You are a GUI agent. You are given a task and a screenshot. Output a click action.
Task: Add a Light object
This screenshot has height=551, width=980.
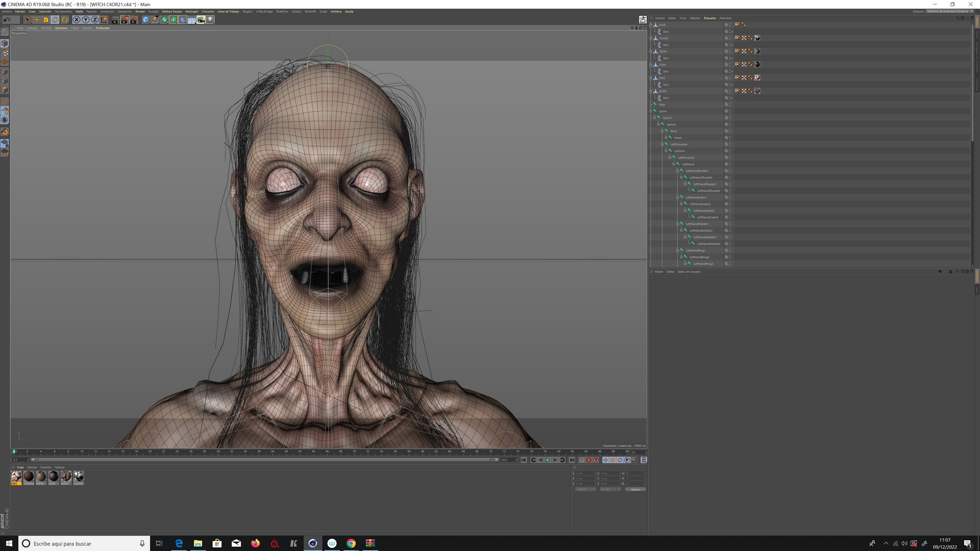pos(210,20)
